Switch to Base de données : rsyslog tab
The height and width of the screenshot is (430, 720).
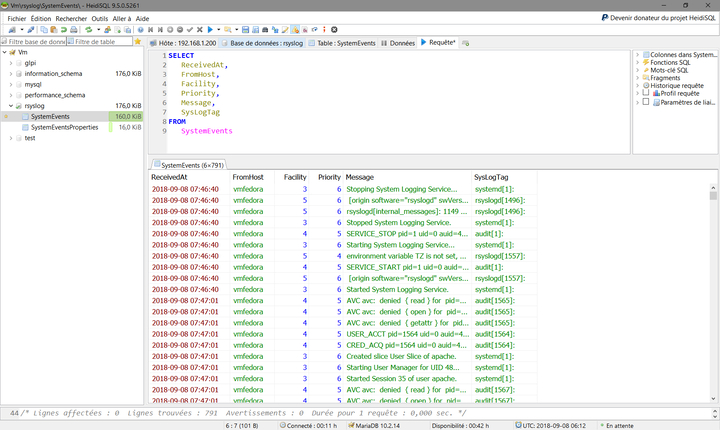(x=262, y=43)
